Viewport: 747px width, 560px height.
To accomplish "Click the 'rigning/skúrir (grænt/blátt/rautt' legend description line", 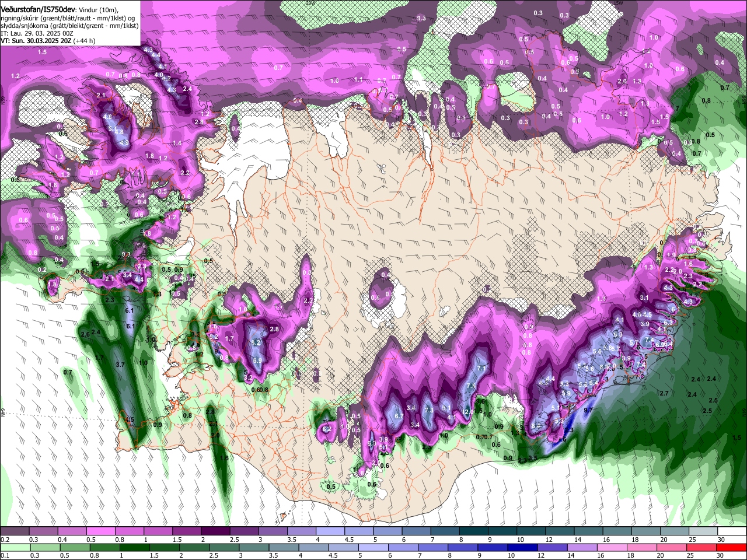I will point(68,19).
